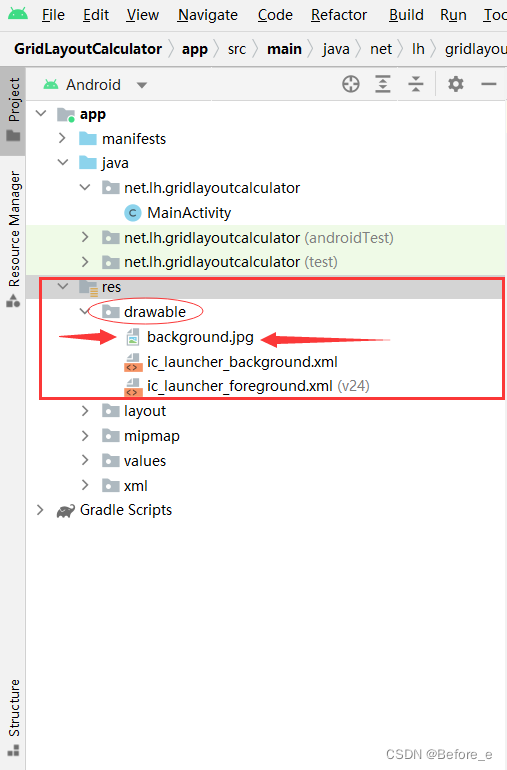Click the Collapse All icon

[x=416, y=84]
